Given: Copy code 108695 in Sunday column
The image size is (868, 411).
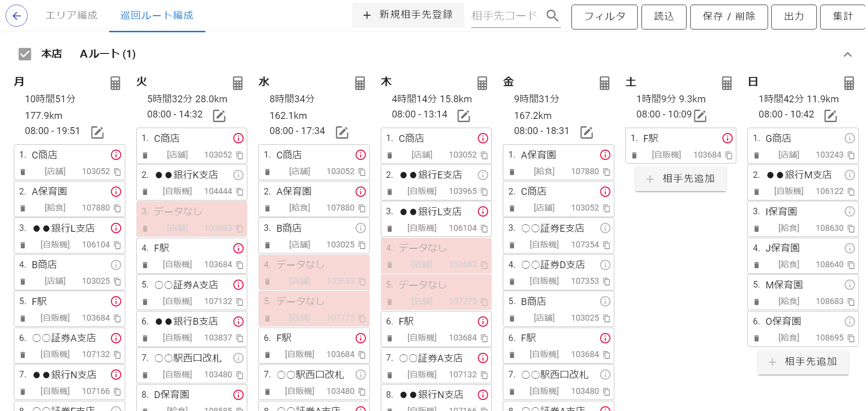Looking at the screenshot, I should [x=851, y=338].
